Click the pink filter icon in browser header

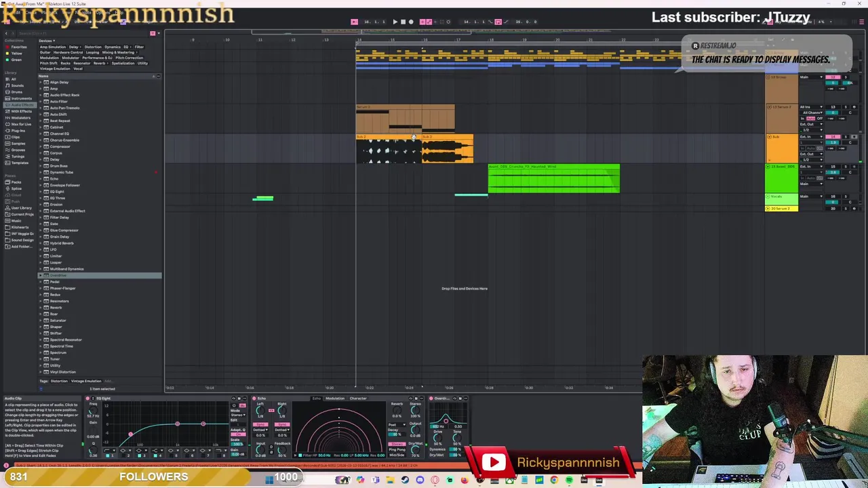point(153,33)
